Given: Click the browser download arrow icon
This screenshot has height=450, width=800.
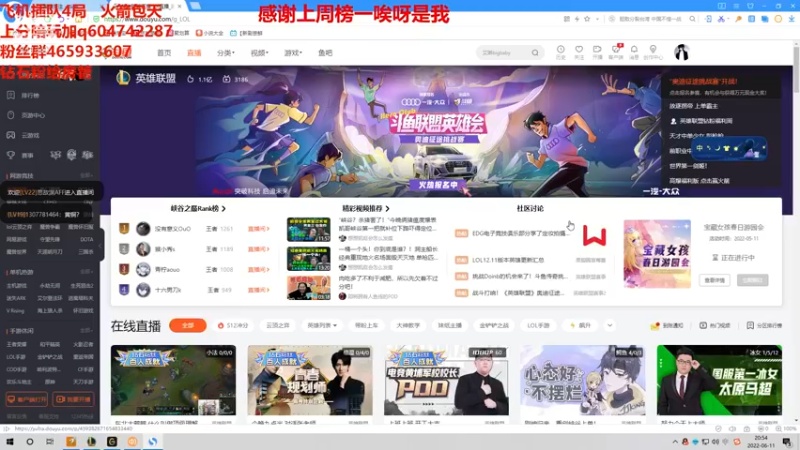Looking at the screenshot, I should pyautogui.click(x=791, y=19).
